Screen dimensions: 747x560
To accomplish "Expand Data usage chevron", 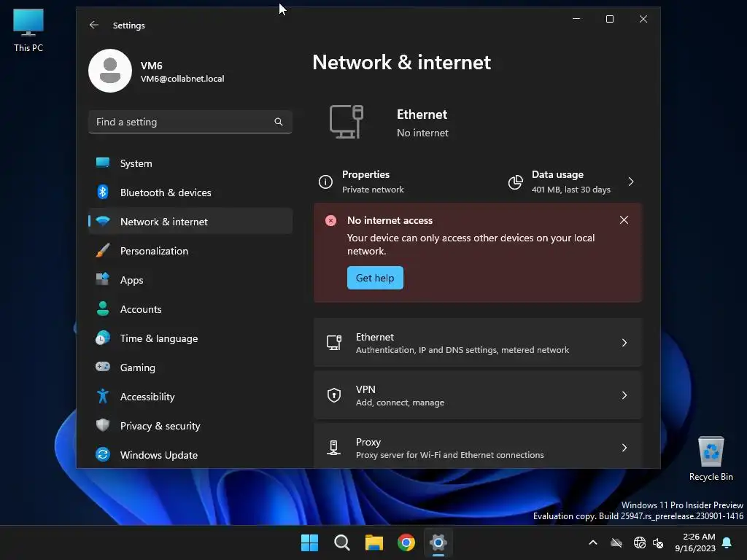I will click(x=631, y=182).
